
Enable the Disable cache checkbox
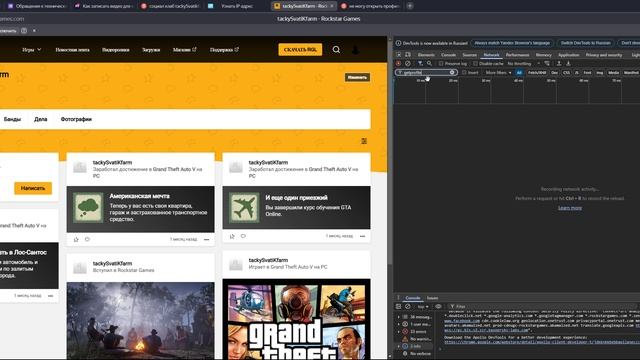(475, 64)
